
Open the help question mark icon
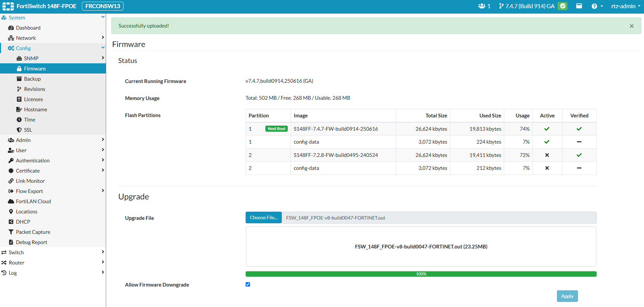tap(594, 6)
